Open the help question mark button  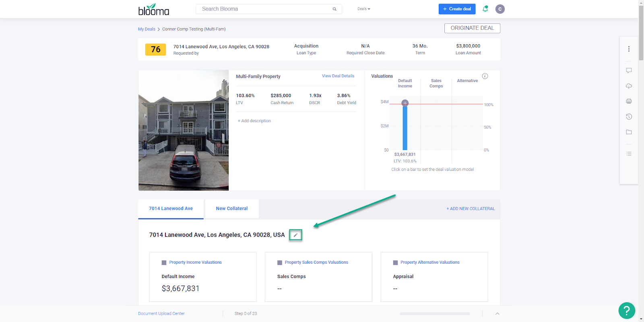coord(627,310)
